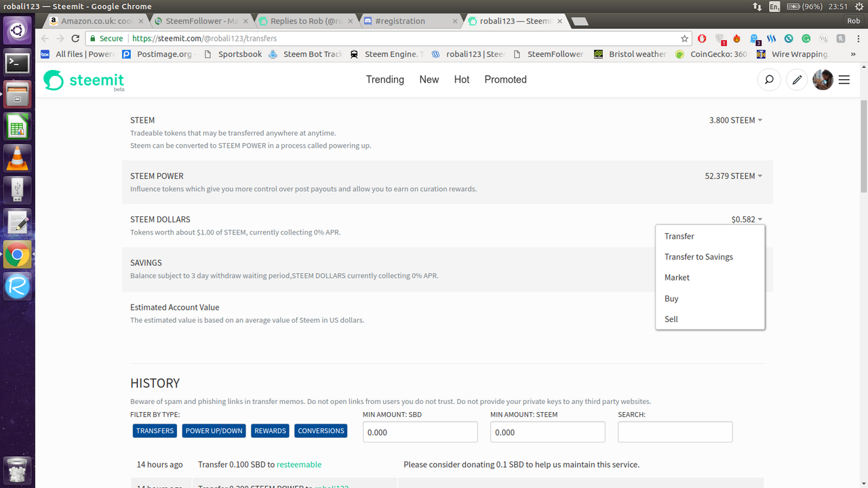
Task: Open the Hot posts link
Action: tap(462, 79)
